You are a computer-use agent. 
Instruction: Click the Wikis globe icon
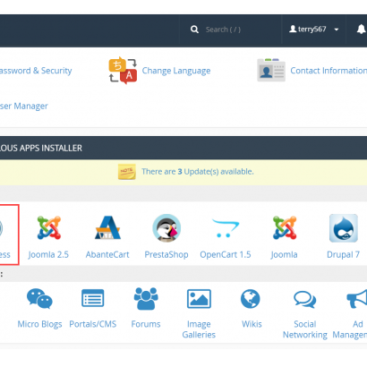coord(250,299)
